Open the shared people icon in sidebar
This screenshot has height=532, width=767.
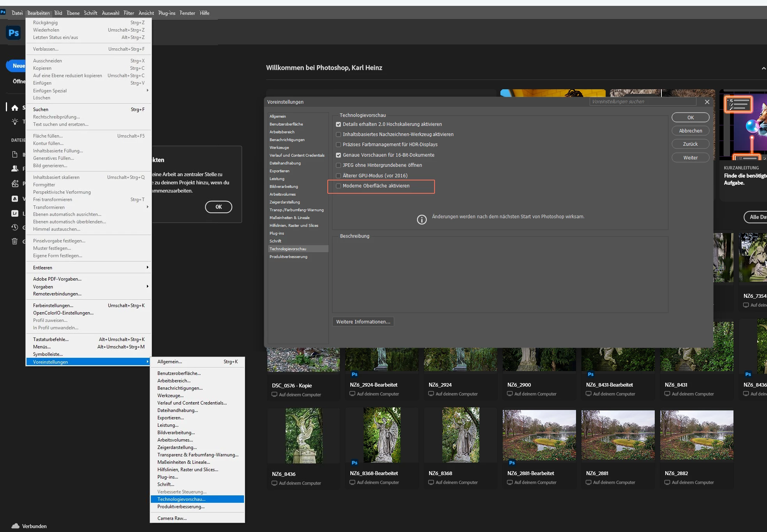coord(15,168)
